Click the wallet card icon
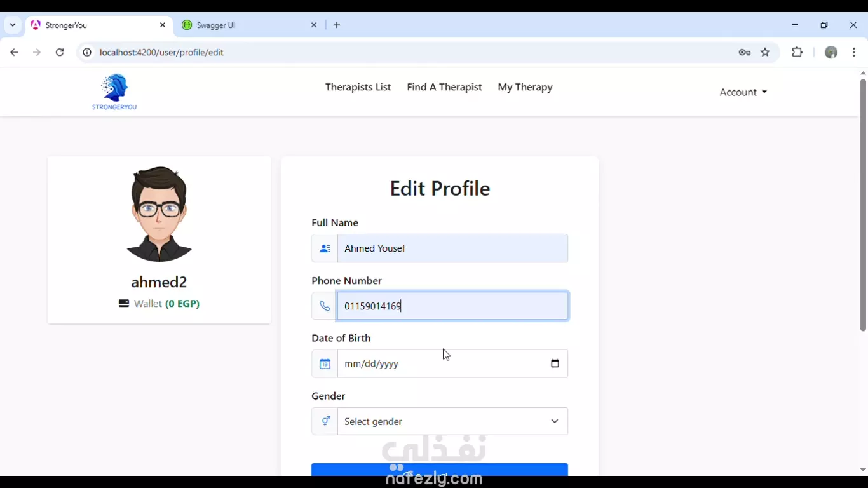 [x=124, y=304]
